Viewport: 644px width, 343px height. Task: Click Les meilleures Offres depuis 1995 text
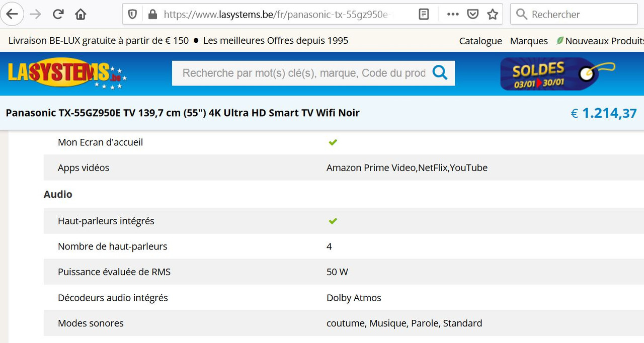(276, 41)
